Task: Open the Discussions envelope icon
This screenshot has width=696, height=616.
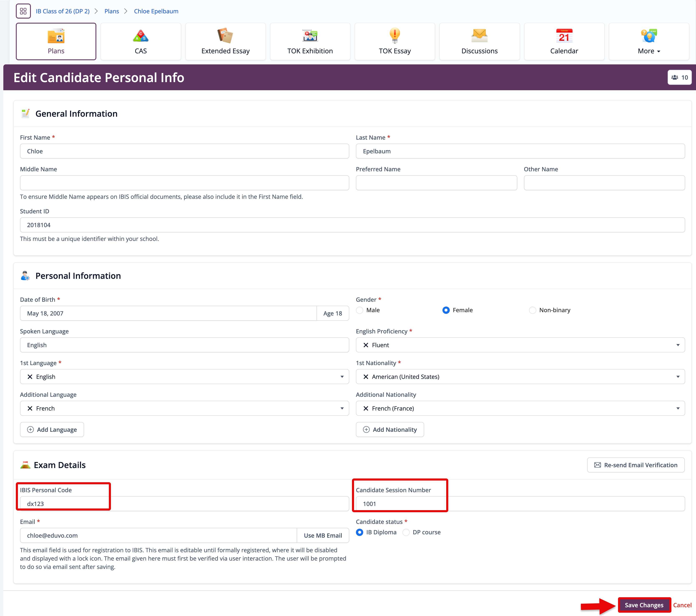Action: 479,36
